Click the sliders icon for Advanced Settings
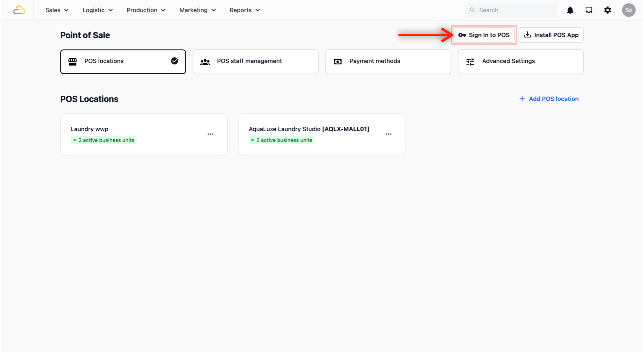The width and height of the screenshot is (644, 352). (470, 62)
